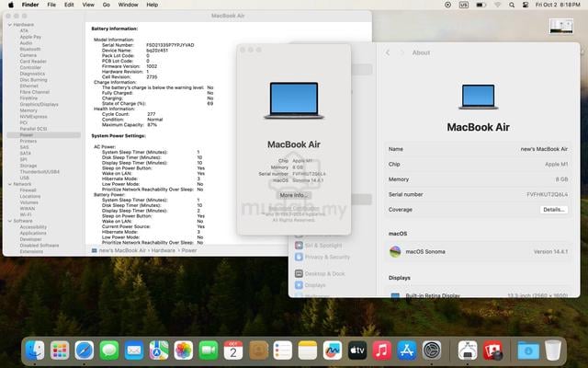The image size is (588, 368).
Task: Select Bluetooth in the Hardware list
Action: click(x=30, y=49)
